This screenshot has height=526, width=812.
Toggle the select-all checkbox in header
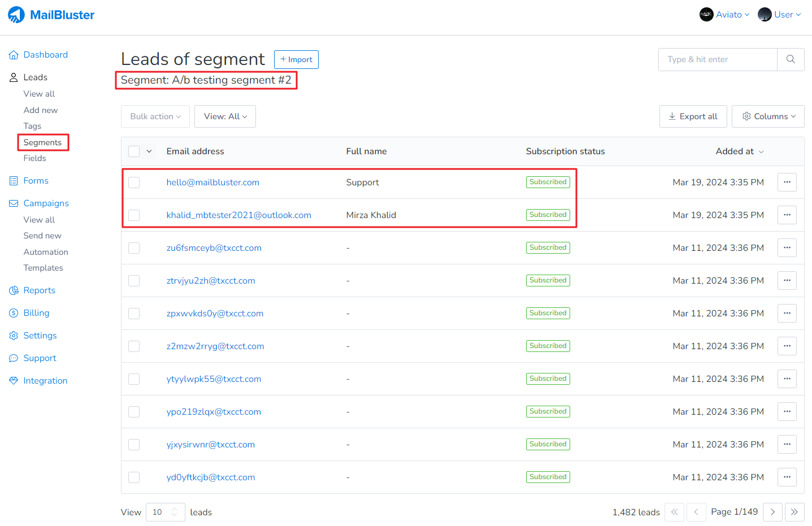134,151
